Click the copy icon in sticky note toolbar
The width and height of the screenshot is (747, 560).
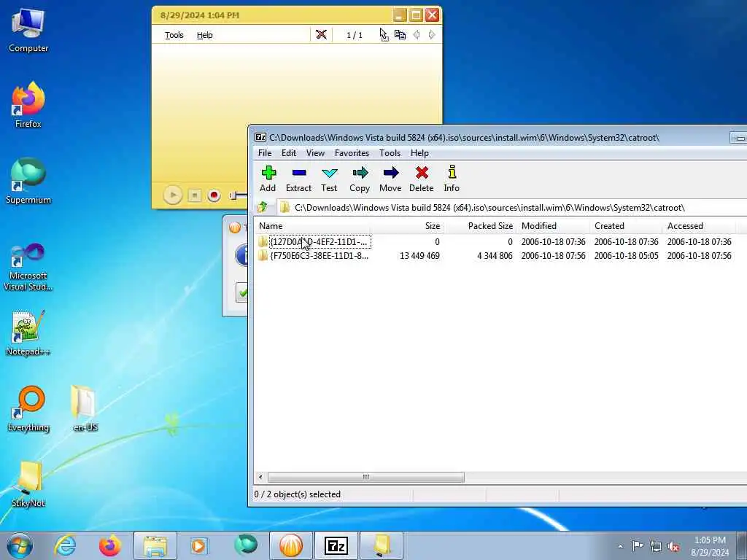400,35
